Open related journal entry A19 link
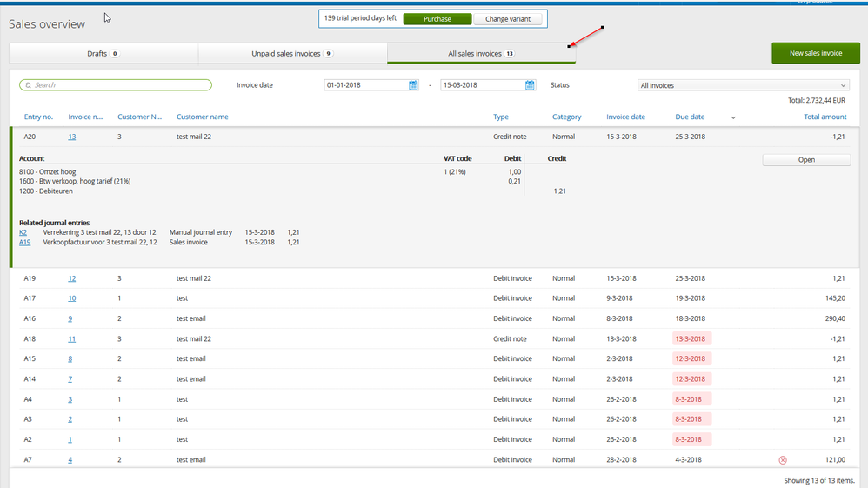This screenshot has width=868, height=488. [x=25, y=243]
